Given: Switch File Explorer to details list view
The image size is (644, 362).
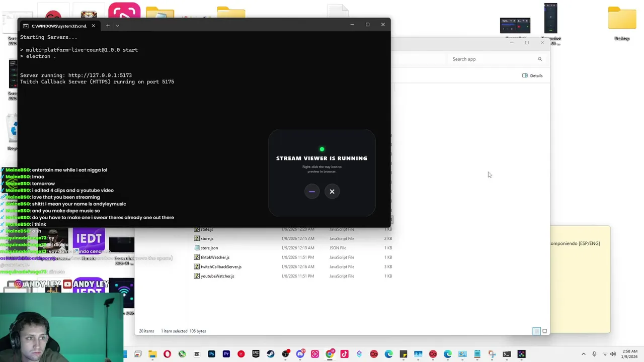Looking at the screenshot, I should click(537, 331).
